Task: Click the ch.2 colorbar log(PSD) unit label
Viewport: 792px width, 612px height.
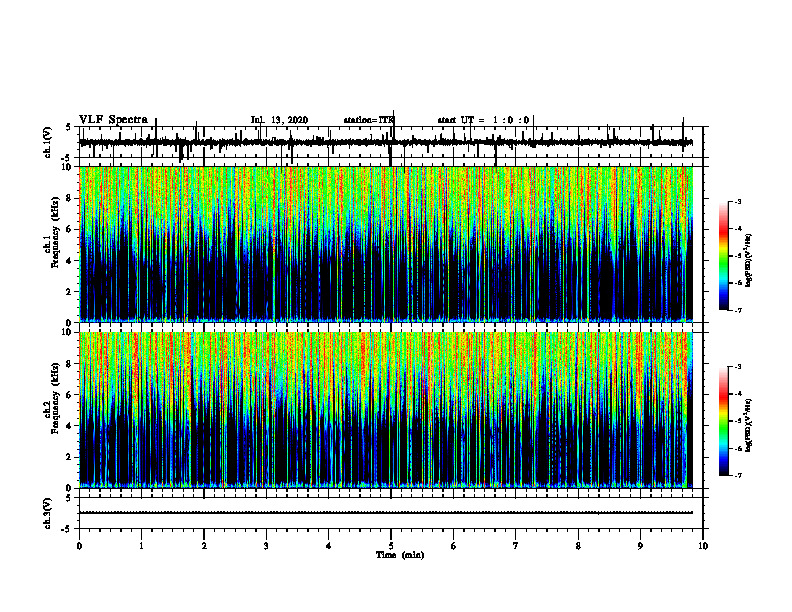Action: (749, 425)
